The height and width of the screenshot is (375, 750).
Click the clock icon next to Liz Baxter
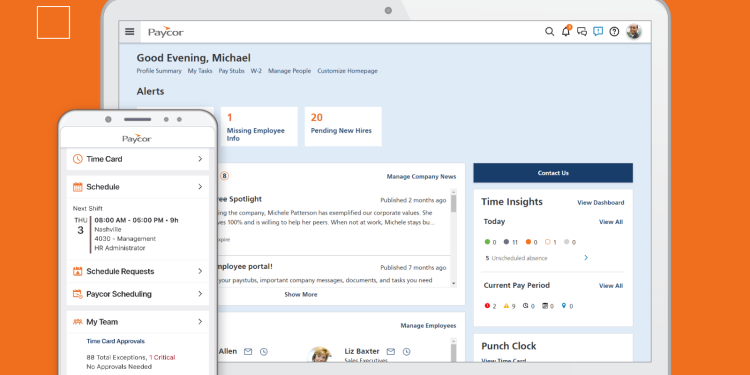coord(407,352)
